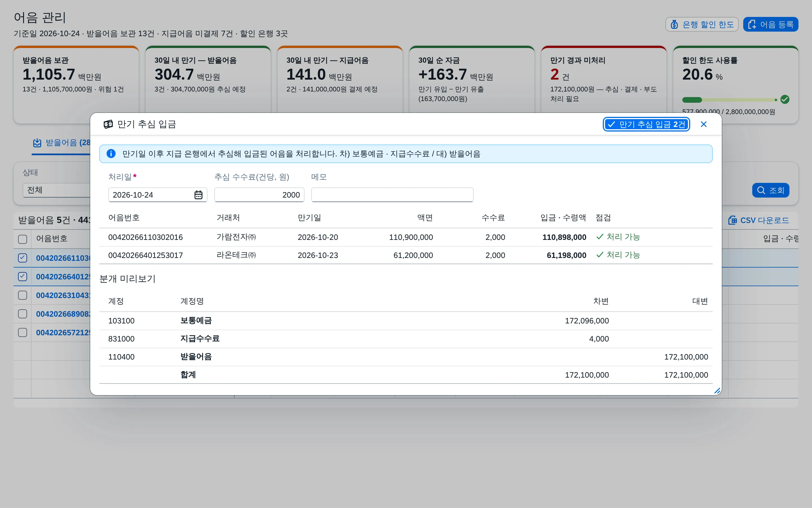Viewport: 812px width, 508px height.
Task: Click the green check icon on 할인 한도 card
Action: click(x=785, y=99)
